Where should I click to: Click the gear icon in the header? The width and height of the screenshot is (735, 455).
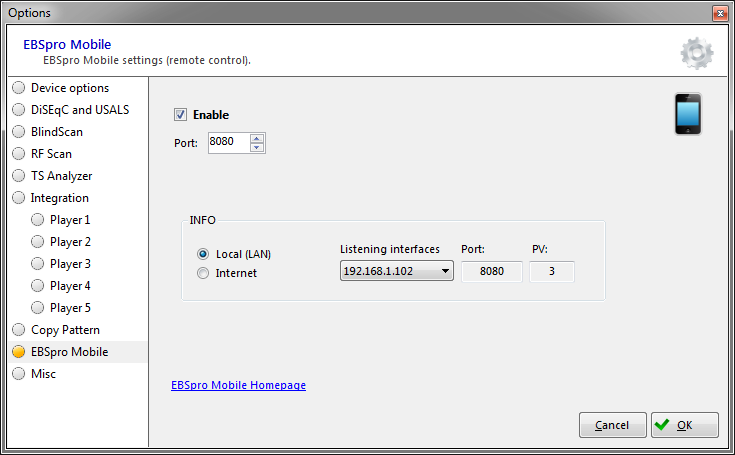tap(697, 53)
